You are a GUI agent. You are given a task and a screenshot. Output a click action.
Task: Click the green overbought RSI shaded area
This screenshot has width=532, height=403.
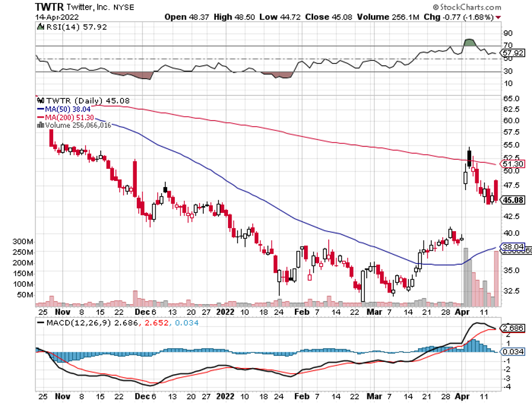click(x=469, y=43)
